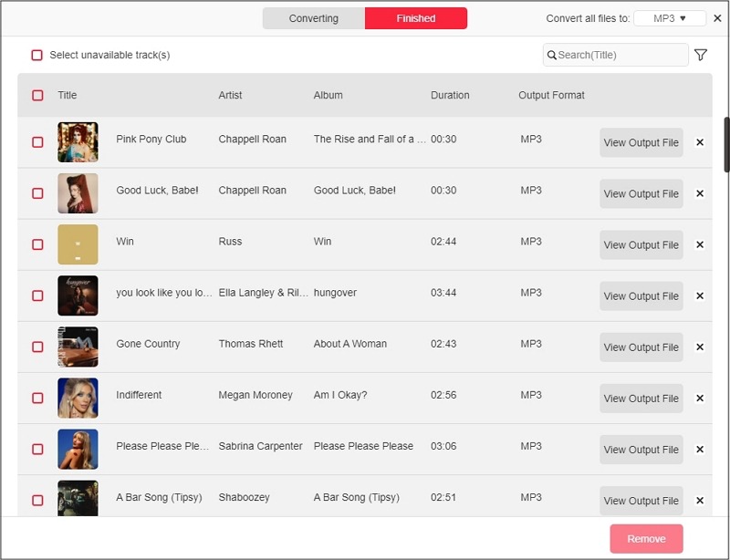This screenshot has width=730, height=560.
Task: Check the Select unavailable track(s) box
Action: click(37, 56)
